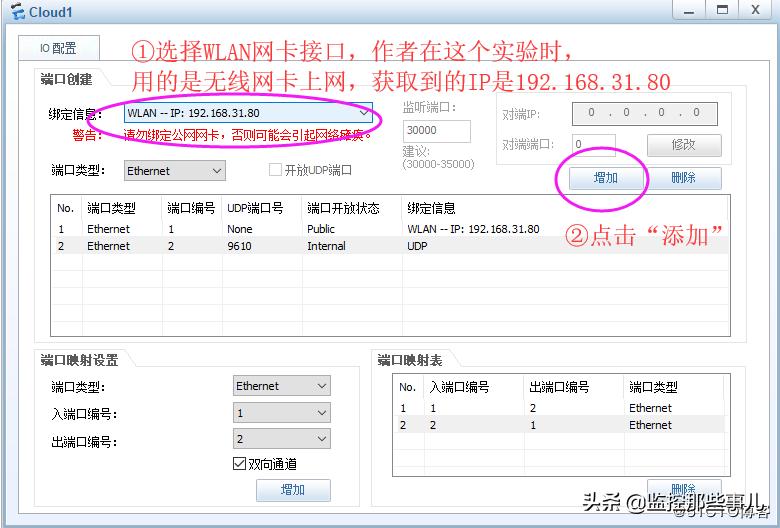The height and width of the screenshot is (528, 780).
Task: Open the 绑定信息 WLAN dropdown
Action: (x=248, y=113)
